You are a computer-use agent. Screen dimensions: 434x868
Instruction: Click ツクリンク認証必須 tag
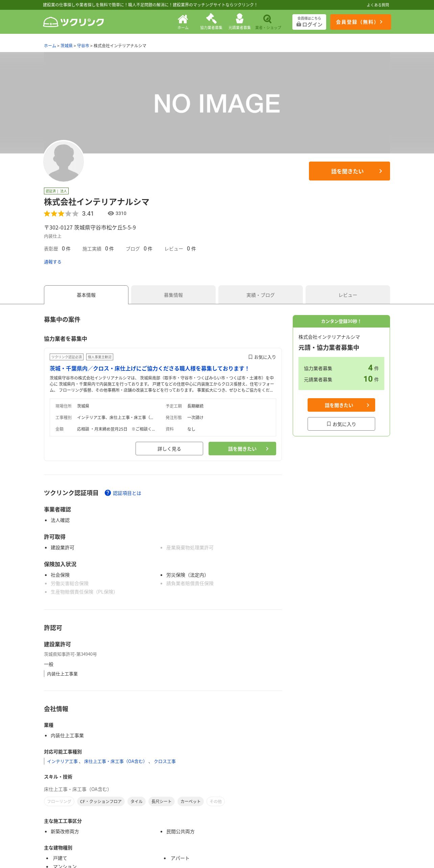click(x=67, y=357)
